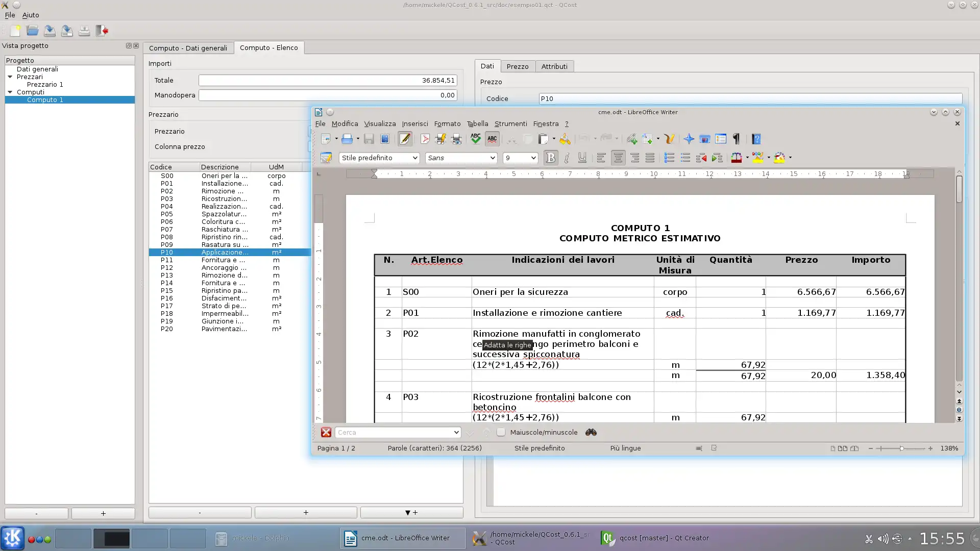Toggle AutoSpellcheck ABC button
Screen dimensions: 980x551
[x=492, y=139]
